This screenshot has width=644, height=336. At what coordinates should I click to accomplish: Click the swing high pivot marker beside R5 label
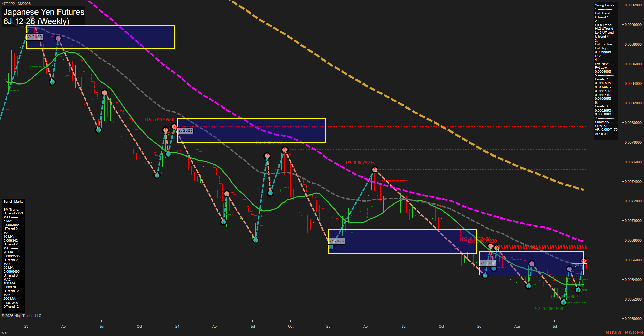tap(174, 127)
